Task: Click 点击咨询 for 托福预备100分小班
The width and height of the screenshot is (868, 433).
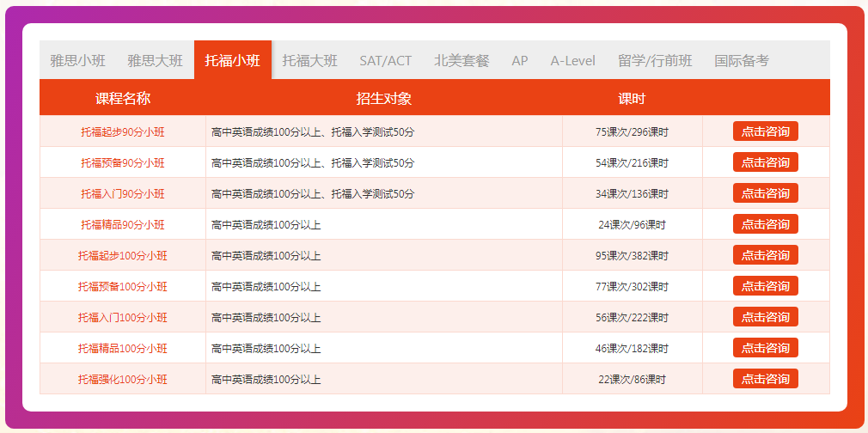Action: 766,286
